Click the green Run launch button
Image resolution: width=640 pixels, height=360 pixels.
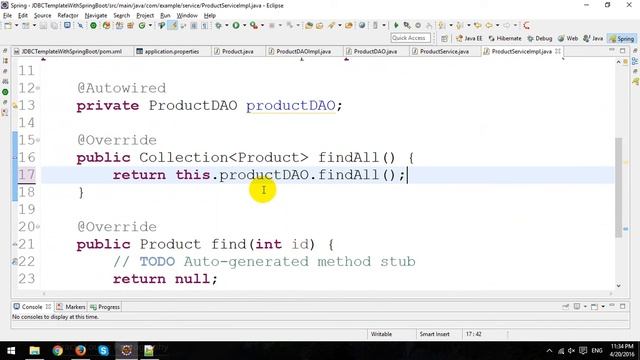(x=236, y=25)
